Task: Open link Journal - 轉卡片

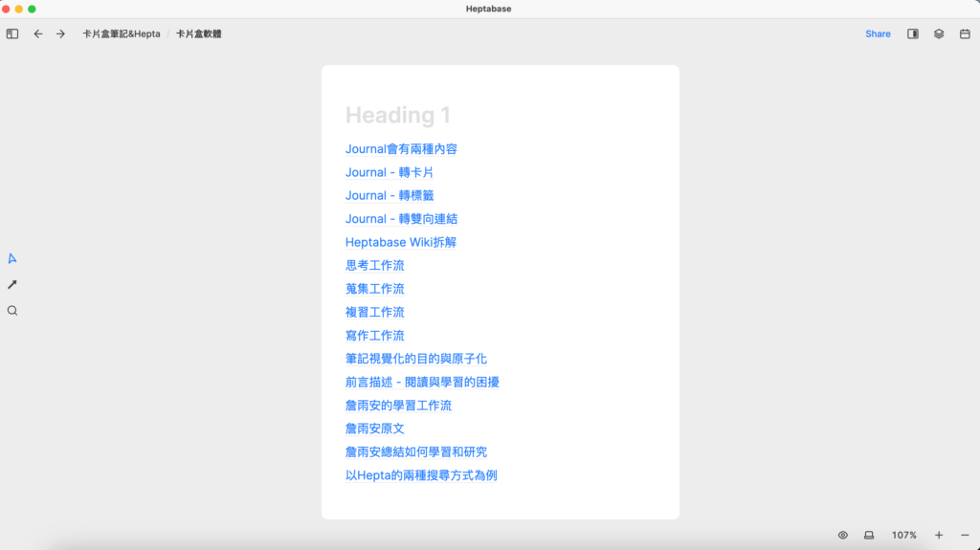Action: click(x=390, y=172)
